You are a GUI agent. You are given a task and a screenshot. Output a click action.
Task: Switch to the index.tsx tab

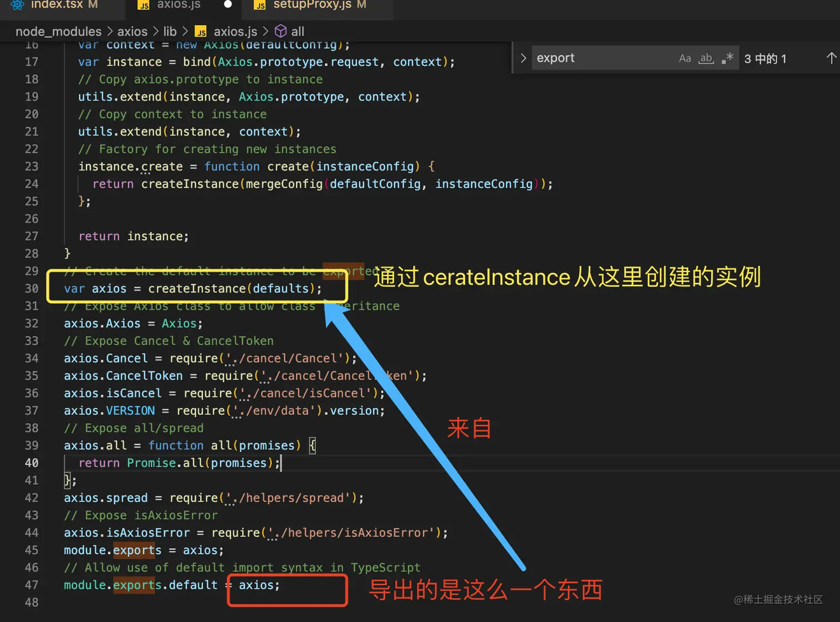coord(56,5)
